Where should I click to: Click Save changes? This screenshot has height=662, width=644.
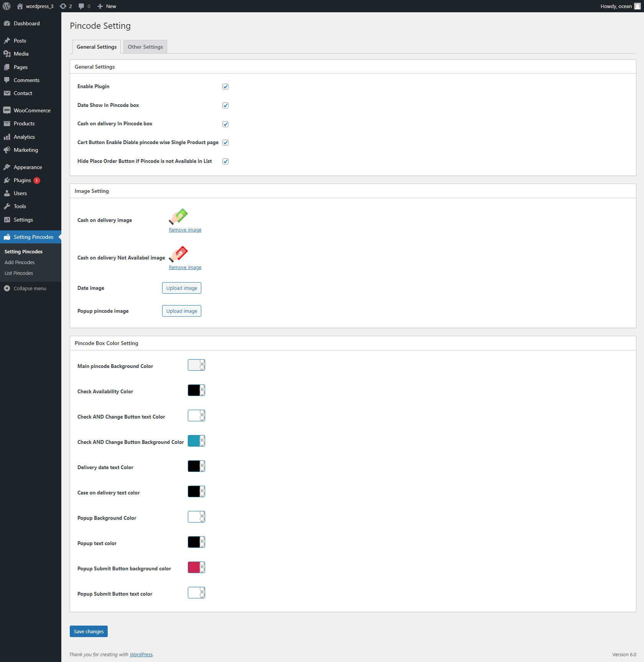pyautogui.click(x=89, y=631)
